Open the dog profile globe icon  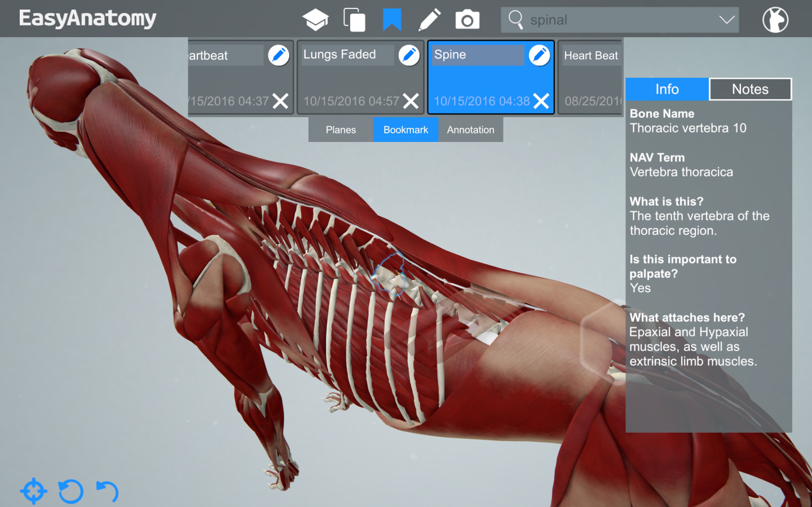coord(775,19)
